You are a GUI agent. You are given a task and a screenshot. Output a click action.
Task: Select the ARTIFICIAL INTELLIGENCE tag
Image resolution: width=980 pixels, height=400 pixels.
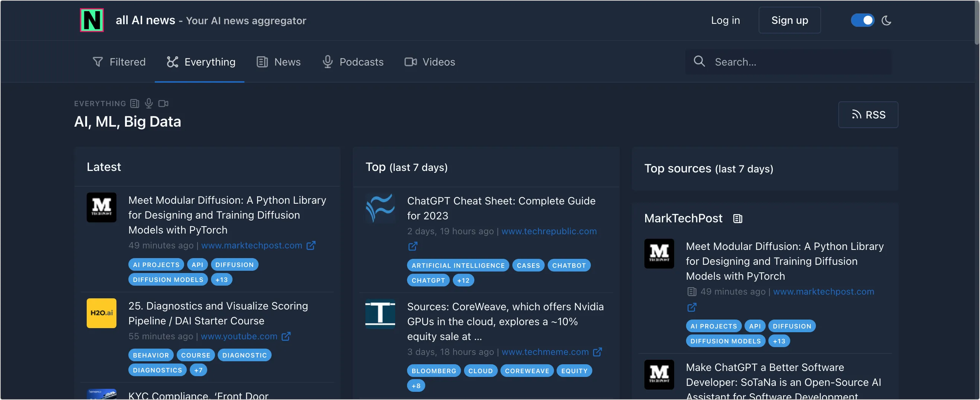coord(458,266)
